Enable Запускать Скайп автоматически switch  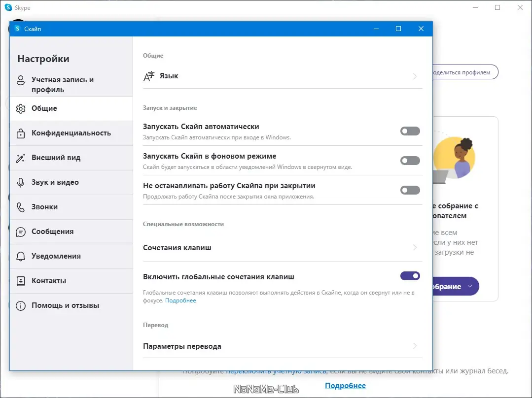point(410,131)
